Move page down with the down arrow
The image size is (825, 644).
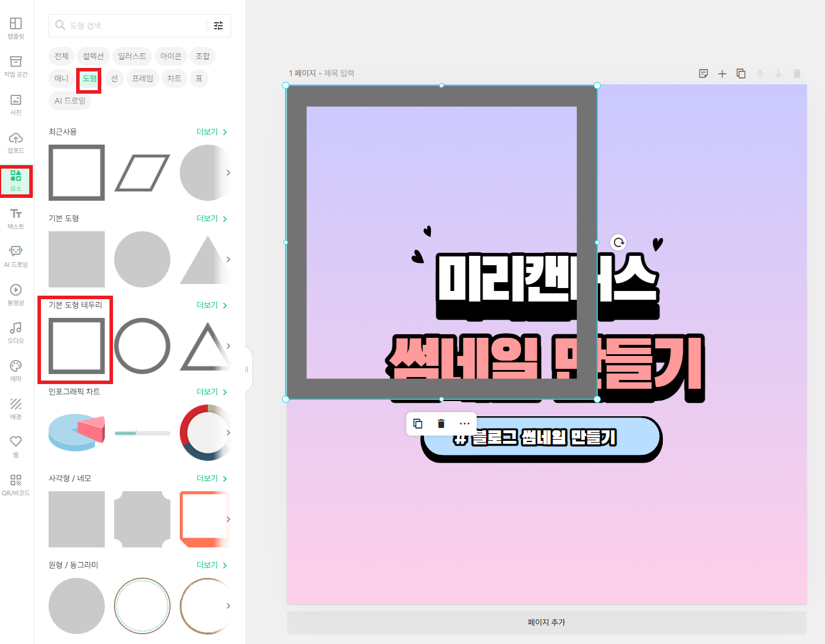tap(779, 74)
